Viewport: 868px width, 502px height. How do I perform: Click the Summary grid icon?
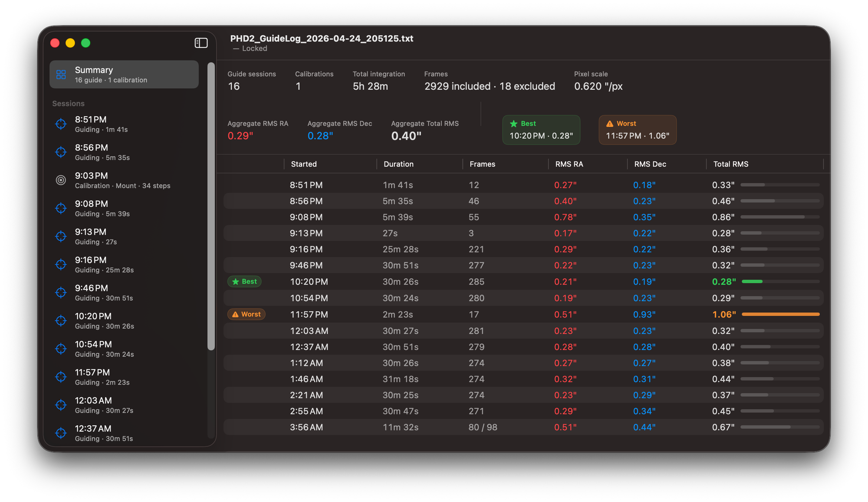click(x=61, y=75)
